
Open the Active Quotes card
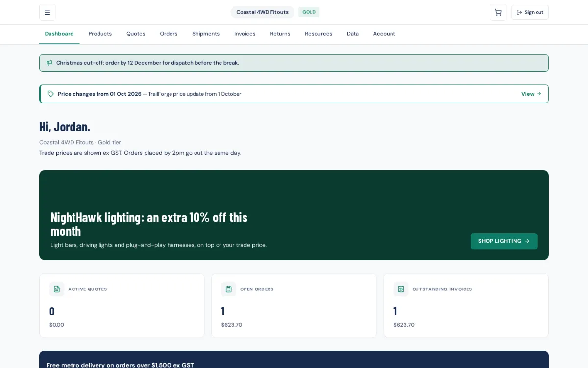(x=122, y=305)
